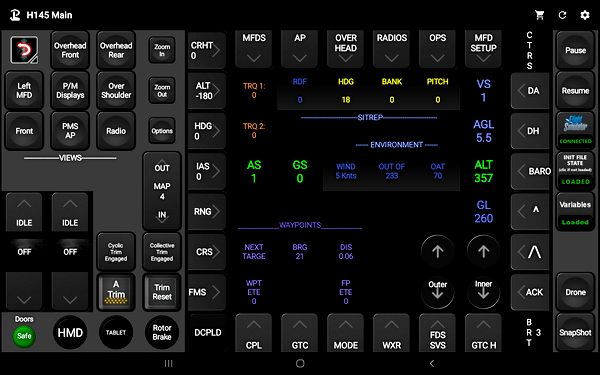
Task: Tap the green Doors Safe indicator
Action: tap(24, 336)
